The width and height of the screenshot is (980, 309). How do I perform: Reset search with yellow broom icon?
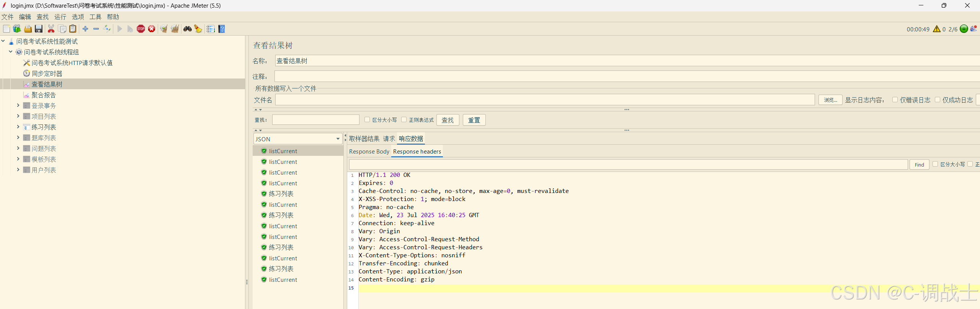click(198, 29)
